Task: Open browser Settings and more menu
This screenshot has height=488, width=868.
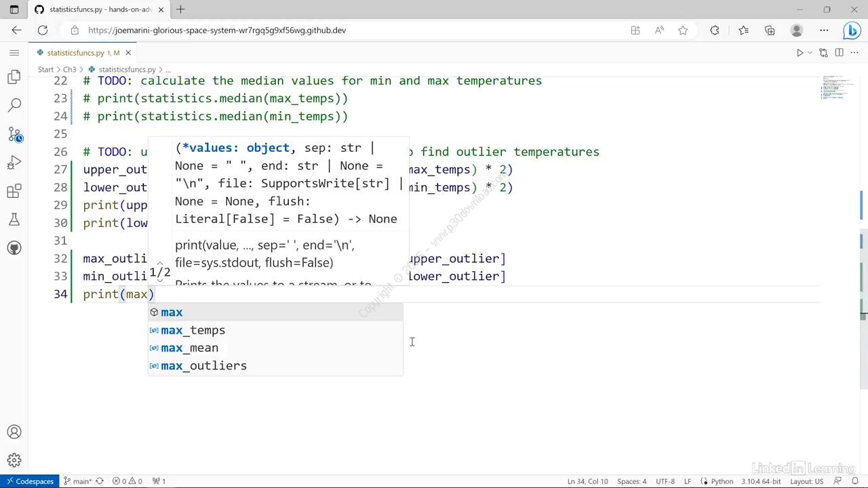Action: 824,30
